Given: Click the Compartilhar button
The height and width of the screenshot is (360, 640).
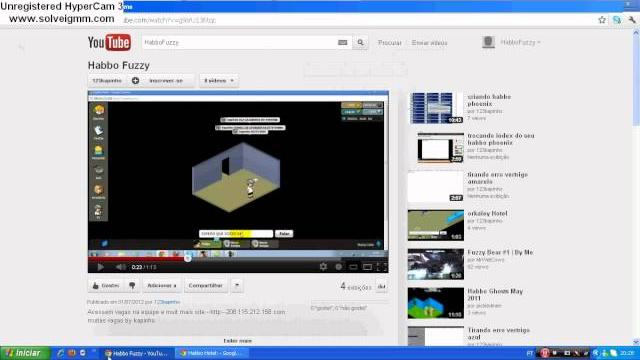Looking at the screenshot, I should [206, 286].
